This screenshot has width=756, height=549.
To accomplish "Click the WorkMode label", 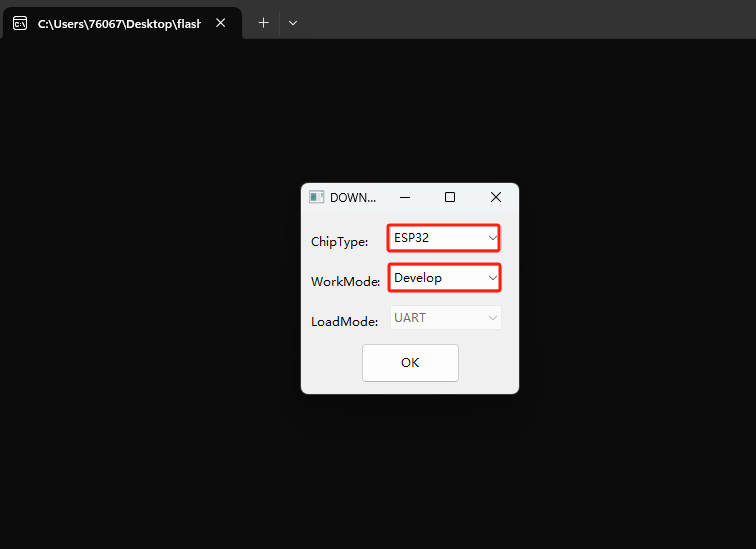I will 345,282.
